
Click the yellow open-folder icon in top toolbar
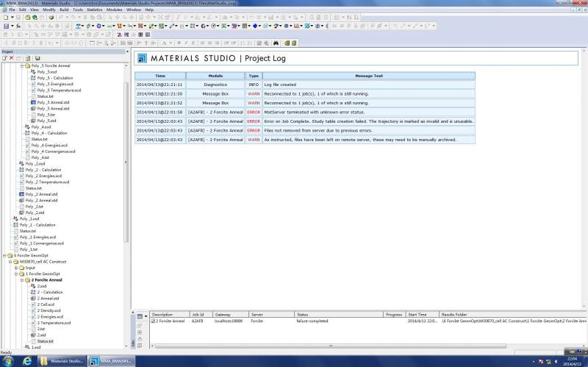(x=27, y=17)
